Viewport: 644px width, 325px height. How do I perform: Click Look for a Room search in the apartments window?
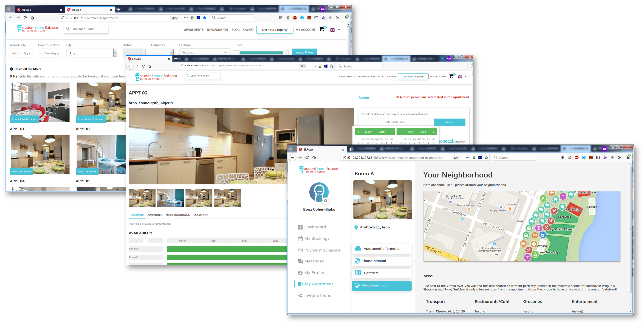click(86, 29)
